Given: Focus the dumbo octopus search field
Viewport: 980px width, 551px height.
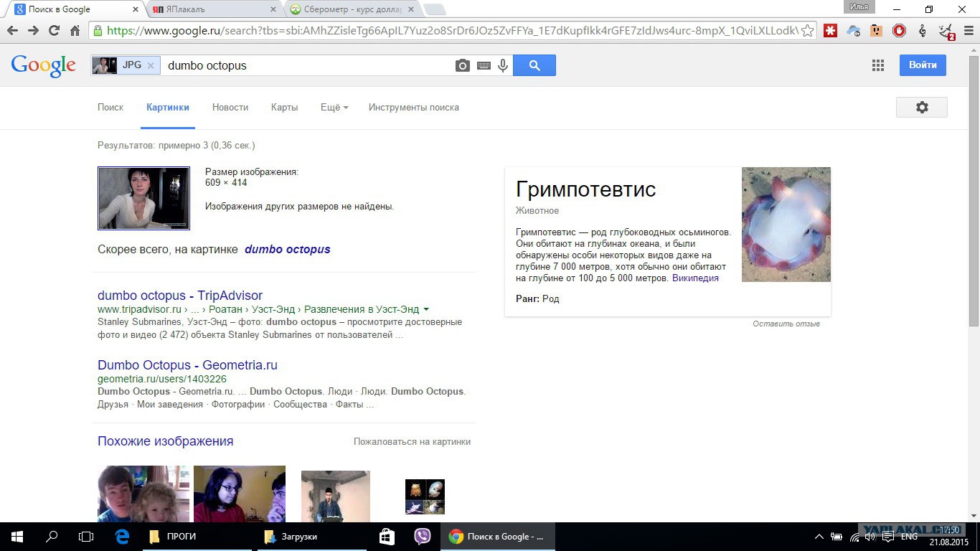Looking at the screenshot, I should 308,65.
